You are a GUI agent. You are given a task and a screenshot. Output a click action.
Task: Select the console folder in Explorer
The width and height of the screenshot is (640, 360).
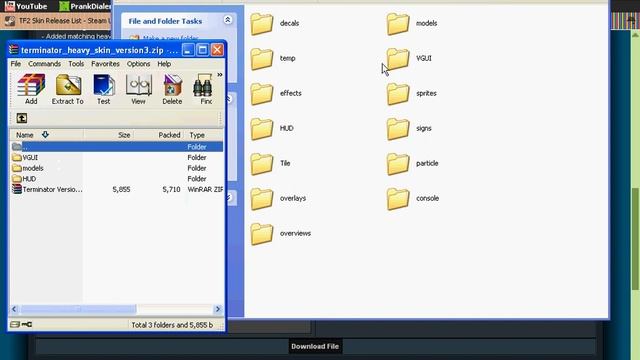413,199
